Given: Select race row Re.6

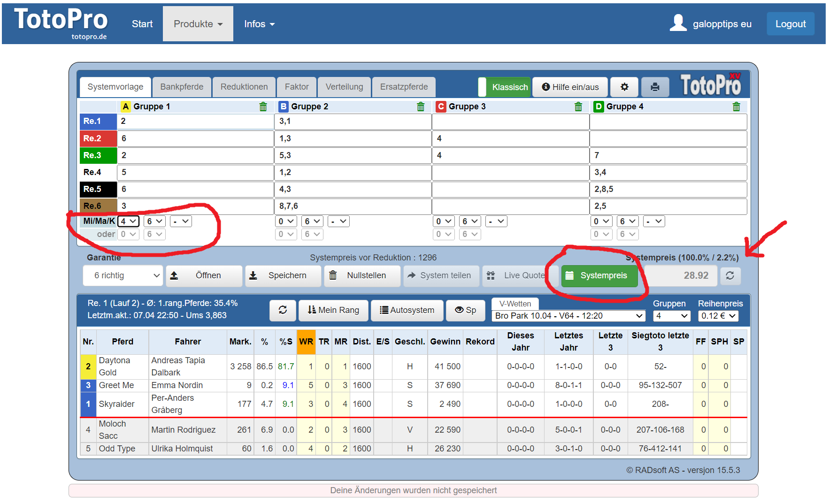Looking at the screenshot, I should point(98,206).
